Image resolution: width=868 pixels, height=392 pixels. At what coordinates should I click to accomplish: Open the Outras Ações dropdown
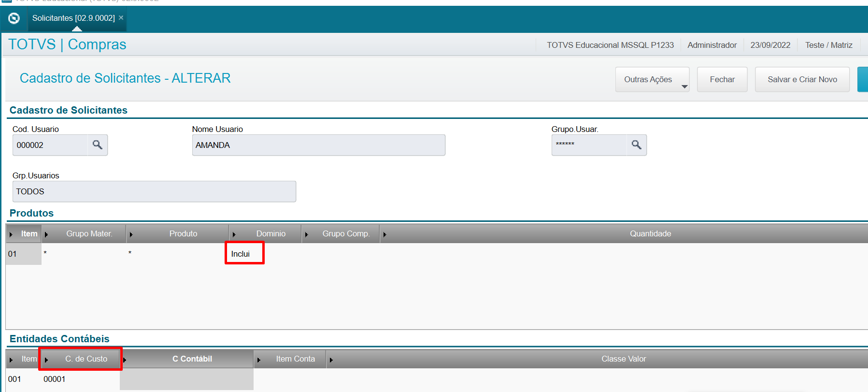652,79
